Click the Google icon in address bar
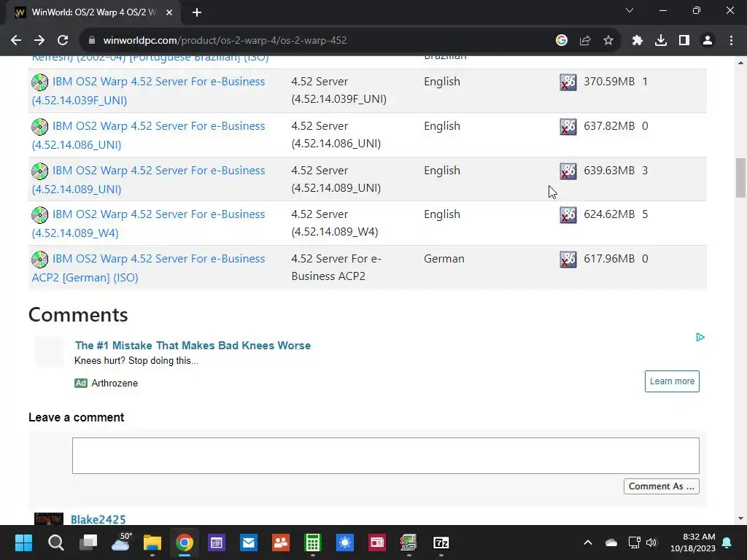The width and height of the screenshot is (747, 560). tap(562, 41)
